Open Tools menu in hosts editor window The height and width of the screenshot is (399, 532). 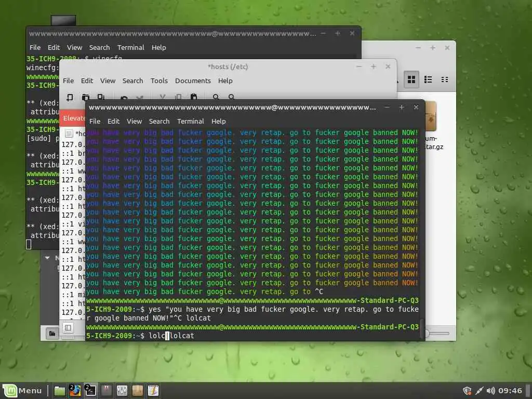159,81
